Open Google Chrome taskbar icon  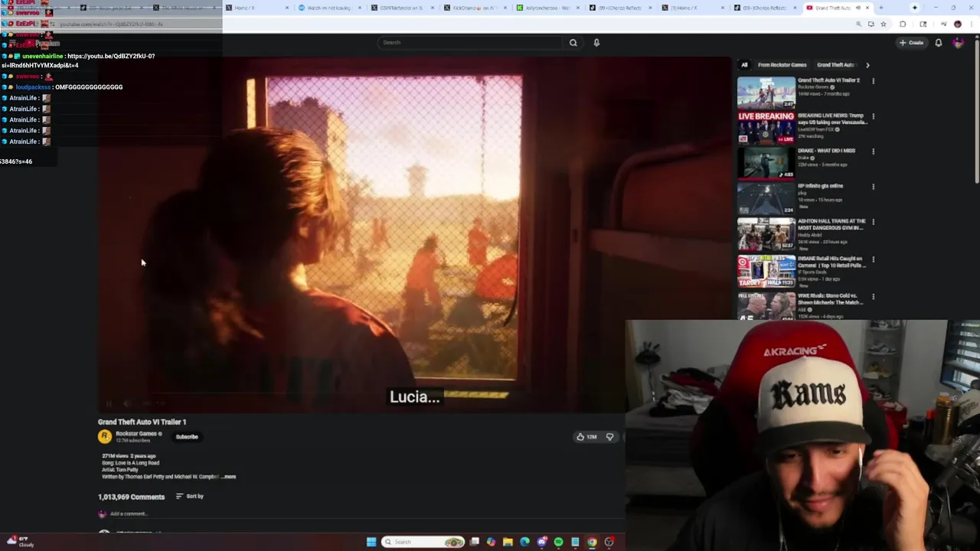(592, 542)
